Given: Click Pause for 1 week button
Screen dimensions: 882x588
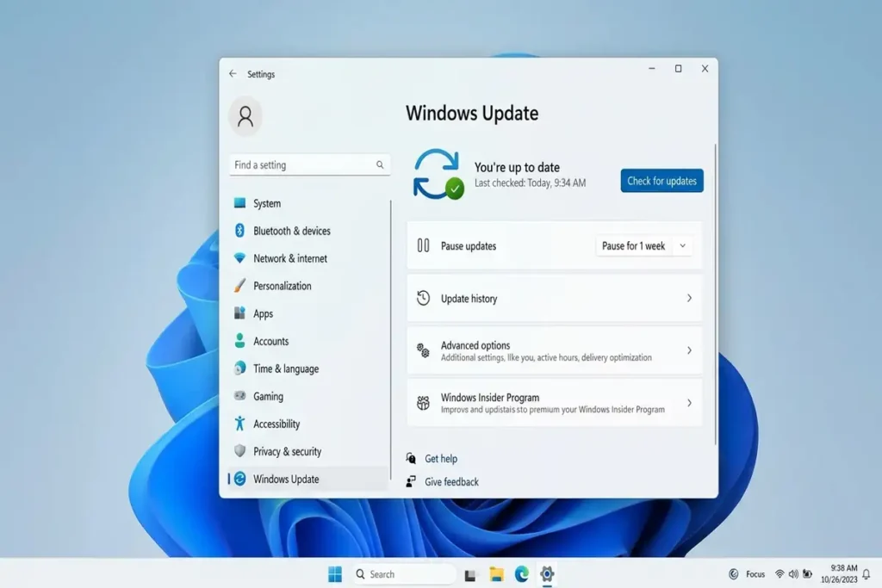Looking at the screenshot, I should click(x=633, y=245).
